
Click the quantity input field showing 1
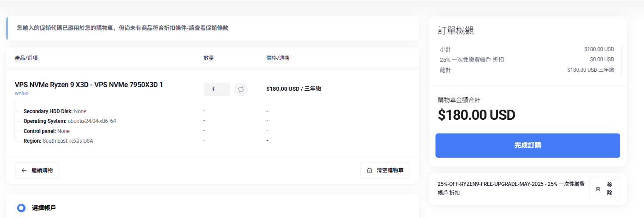tap(217, 89)
